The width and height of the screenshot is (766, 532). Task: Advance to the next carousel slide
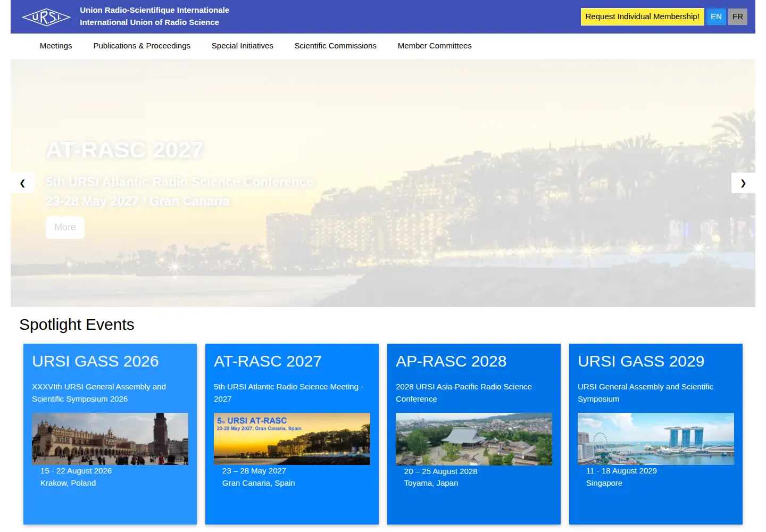tap(743, 183)
